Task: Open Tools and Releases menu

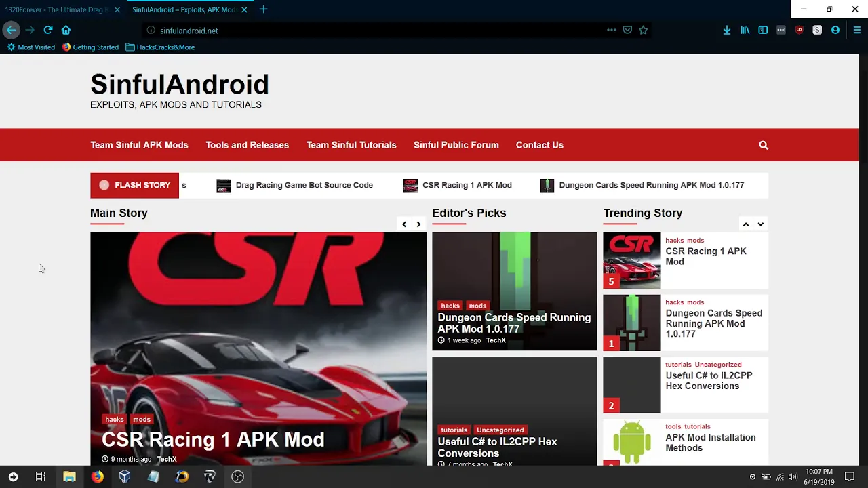Action: (x=247, y=145)
